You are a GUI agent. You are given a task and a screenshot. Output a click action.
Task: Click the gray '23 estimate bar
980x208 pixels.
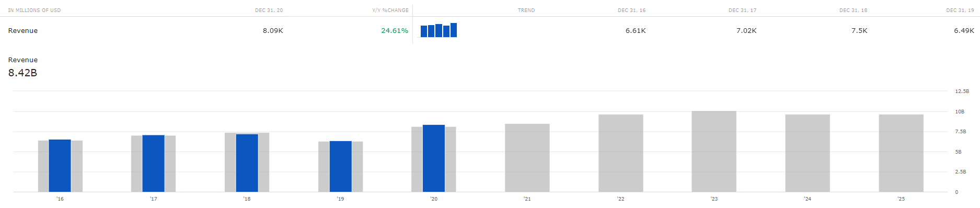[714, 152]
